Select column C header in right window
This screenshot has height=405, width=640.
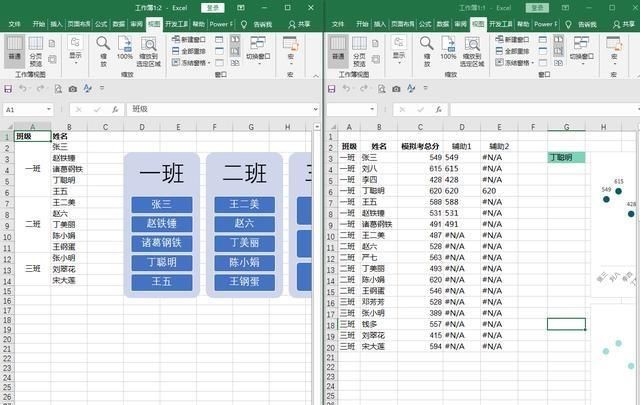(420, 127)
